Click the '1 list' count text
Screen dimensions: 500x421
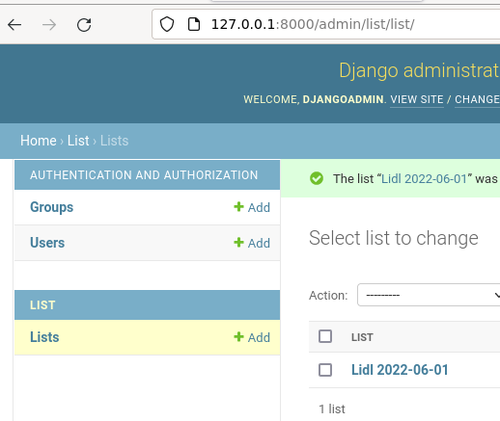[x=332, y=409]
